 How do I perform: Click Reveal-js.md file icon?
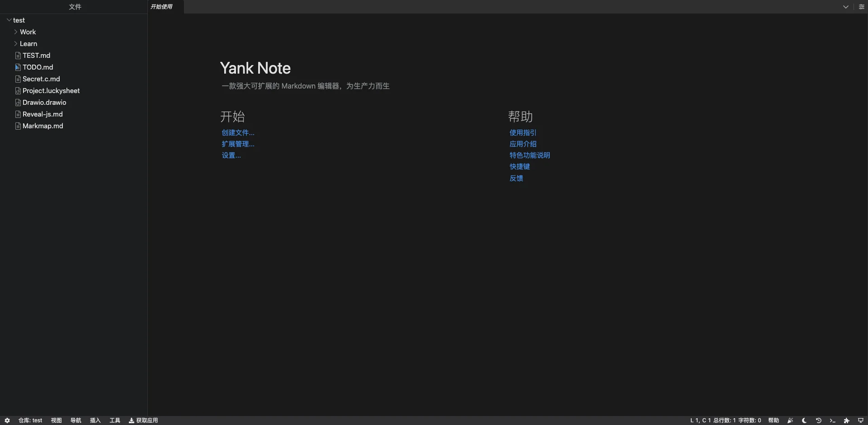point(18,114)
